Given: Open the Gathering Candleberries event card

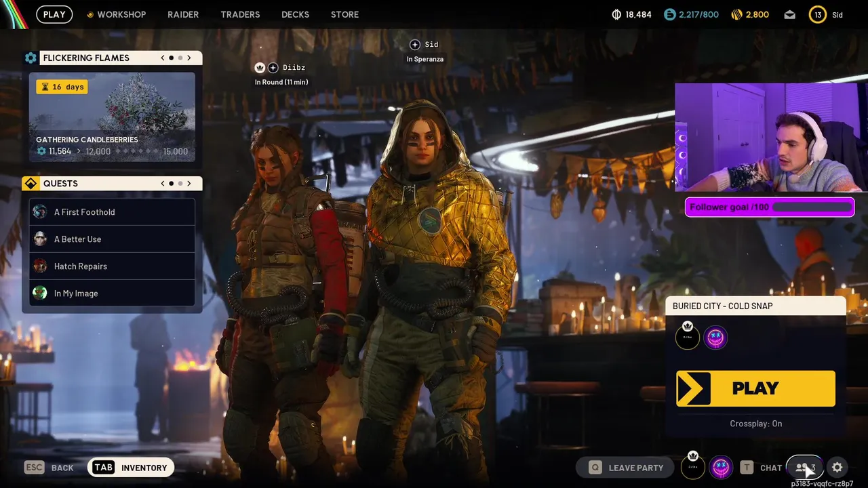Looking at the screenshot, I should point(112,117).
